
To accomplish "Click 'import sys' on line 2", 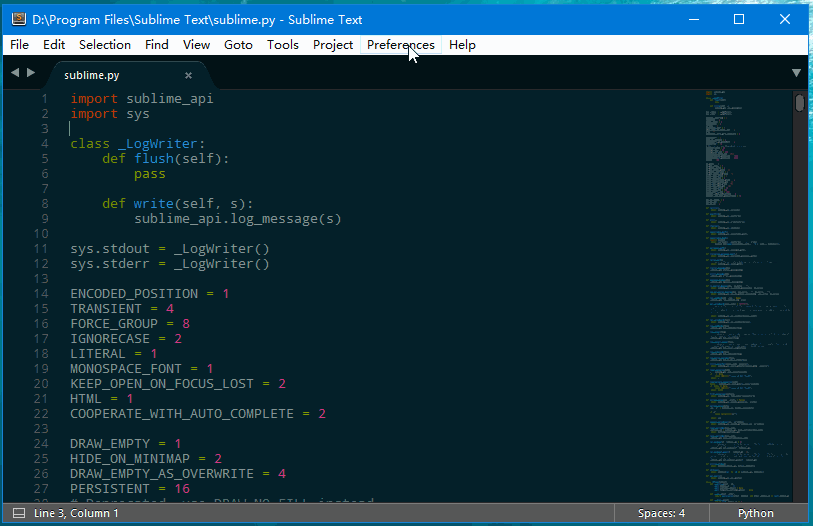I will pyautogui.click(x=110, y=114).
